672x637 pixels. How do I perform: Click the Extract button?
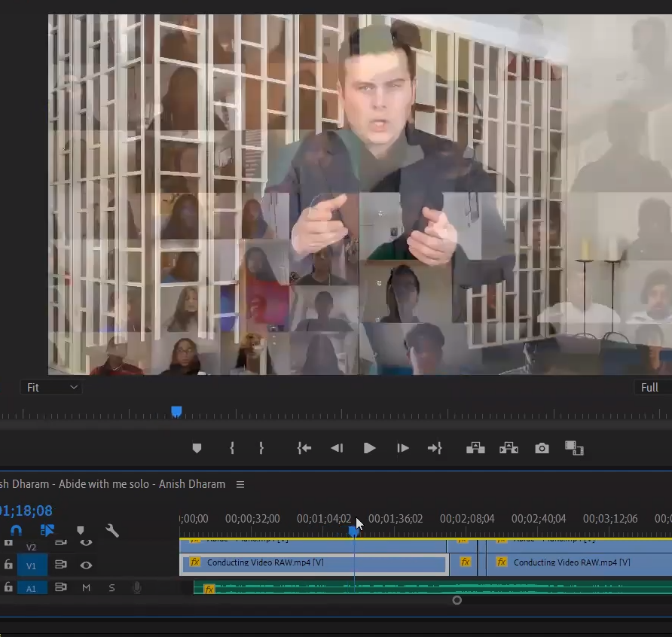pyautogui.click(x=509, y=448)
